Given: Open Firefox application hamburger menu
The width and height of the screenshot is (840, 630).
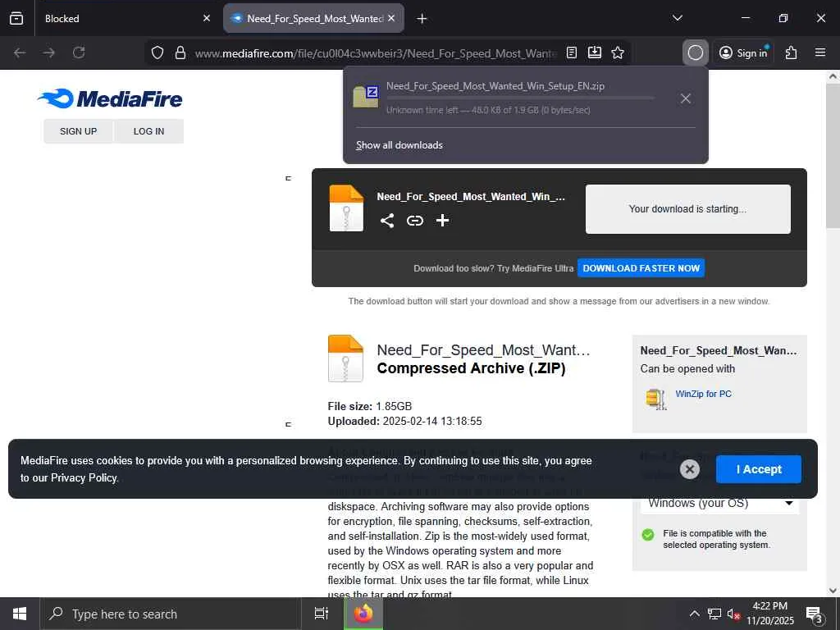Looking at the screenshot, I should [820, 52].
